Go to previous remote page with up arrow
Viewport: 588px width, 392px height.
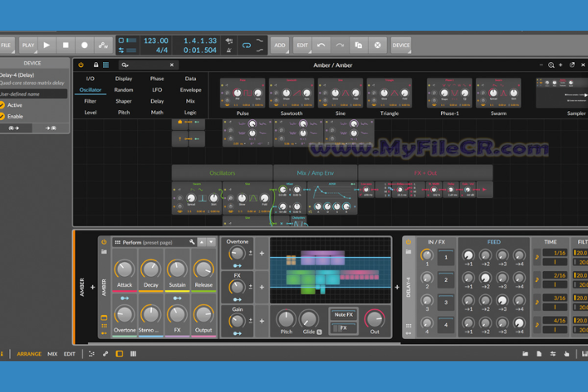pyautogui.click(x=202, y=242)
